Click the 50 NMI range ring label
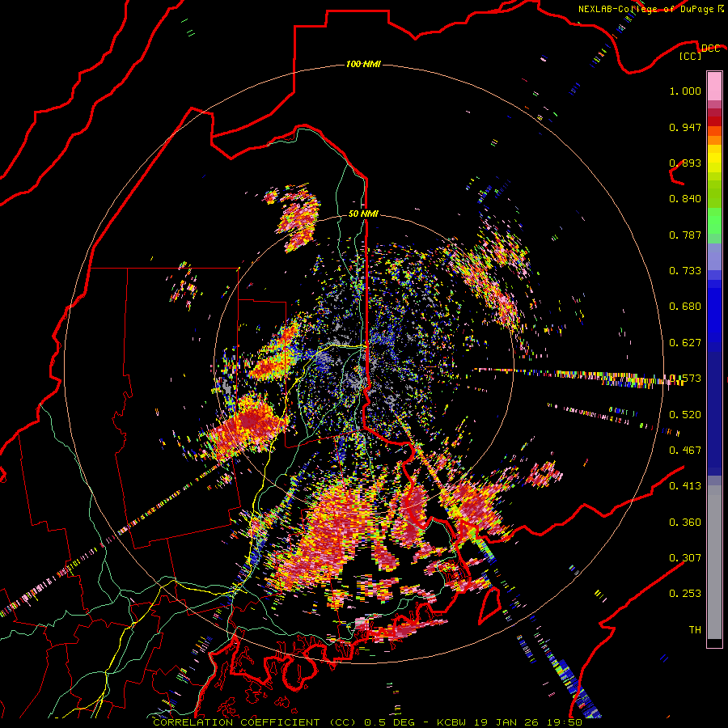Viewport: 728px width, 728px height. click(x=363, y=214)
